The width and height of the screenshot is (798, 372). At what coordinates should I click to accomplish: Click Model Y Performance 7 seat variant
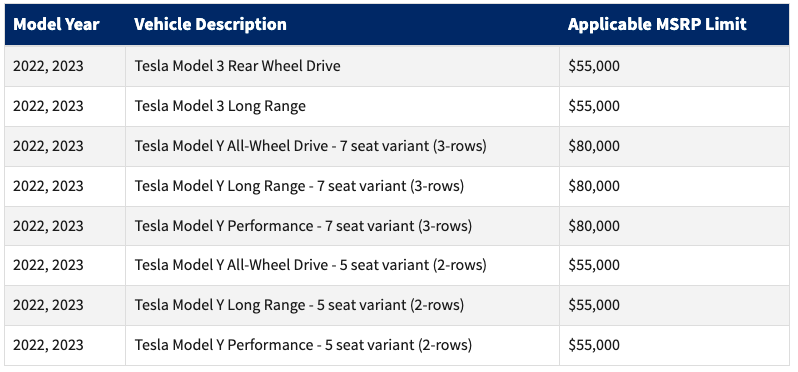pos(303,225)
